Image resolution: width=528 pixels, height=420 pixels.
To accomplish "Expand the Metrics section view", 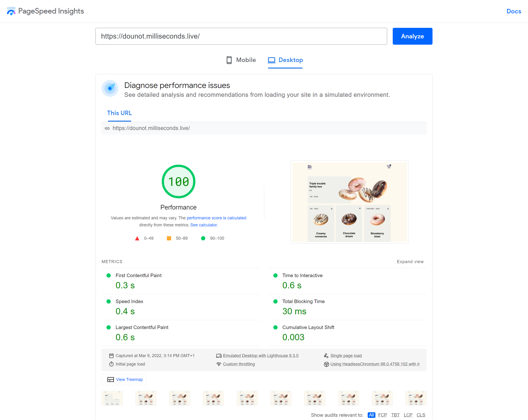I will point(410,261).
